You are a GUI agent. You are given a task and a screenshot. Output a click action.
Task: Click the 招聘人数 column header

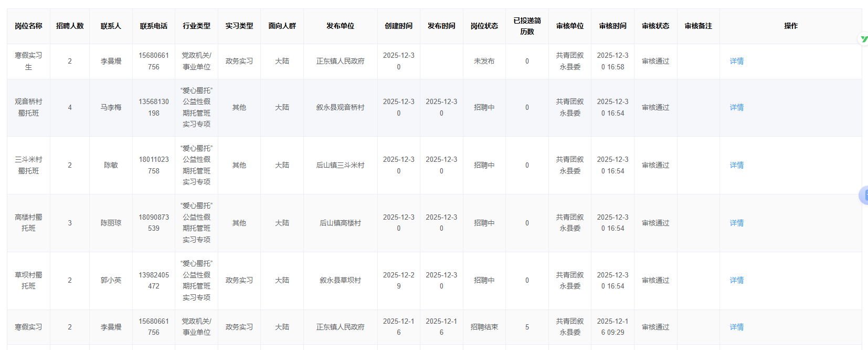point(70,26)
